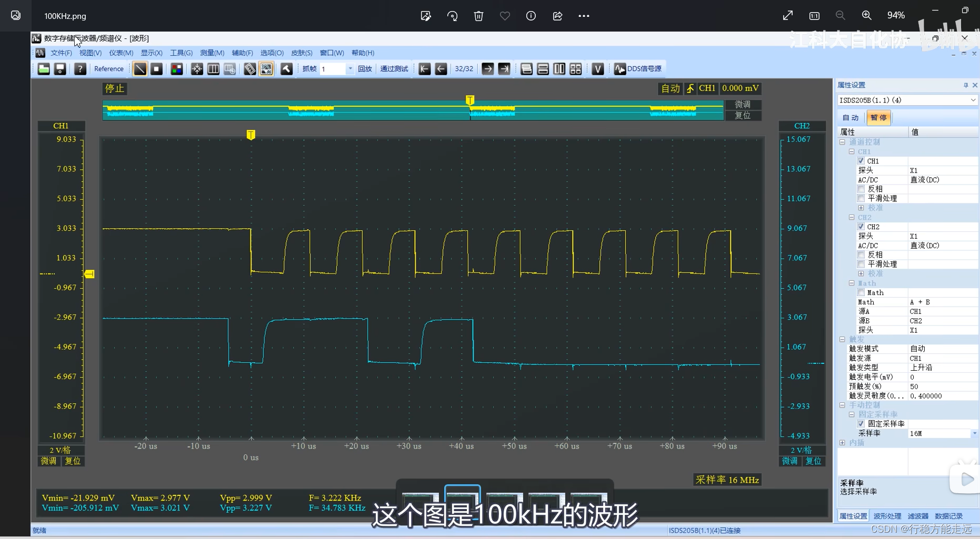
Task: Uncheck the 固定采样率 checkbox
Action: coord(861,424)
